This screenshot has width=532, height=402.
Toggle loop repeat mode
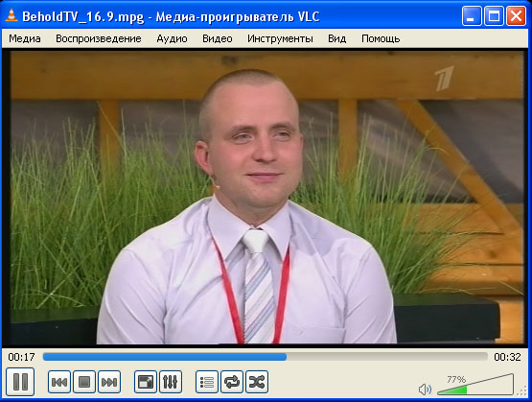coord(232,382)
